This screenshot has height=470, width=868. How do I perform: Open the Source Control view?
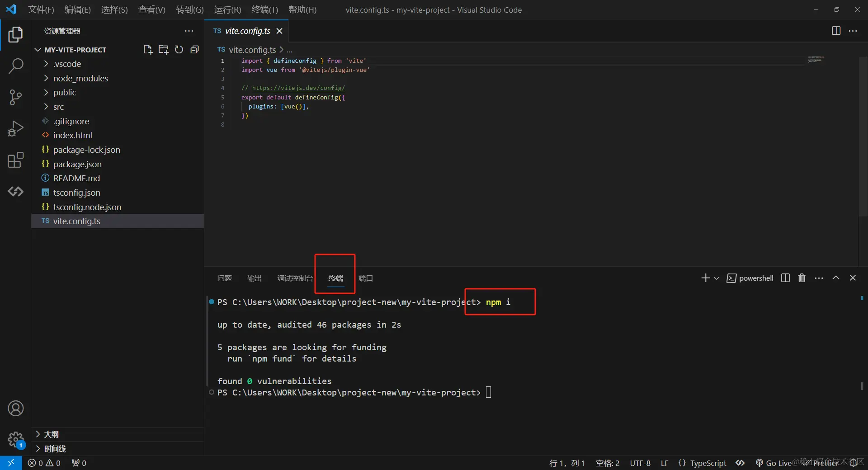[x=15, y=97]
